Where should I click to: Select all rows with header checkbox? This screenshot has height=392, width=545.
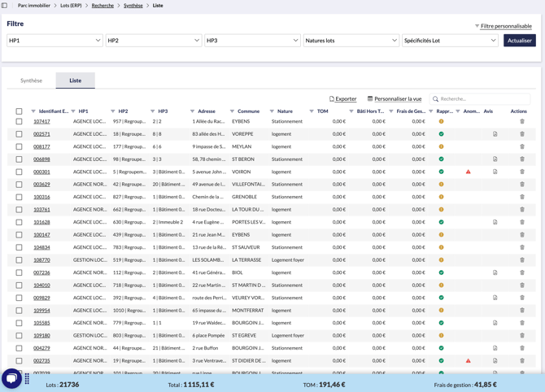(20, 111)
